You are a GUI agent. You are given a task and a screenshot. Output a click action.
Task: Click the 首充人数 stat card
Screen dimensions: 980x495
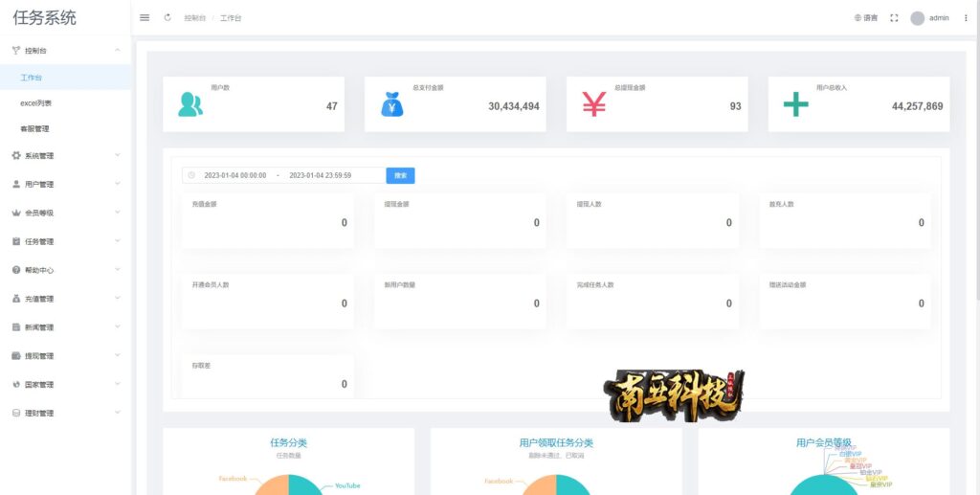point(845,220)
